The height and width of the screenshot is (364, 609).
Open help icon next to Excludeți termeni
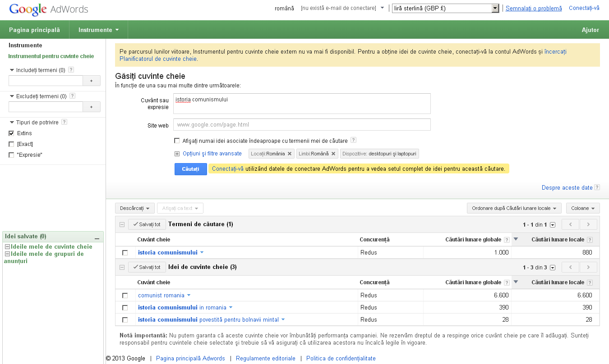[72, 96]
